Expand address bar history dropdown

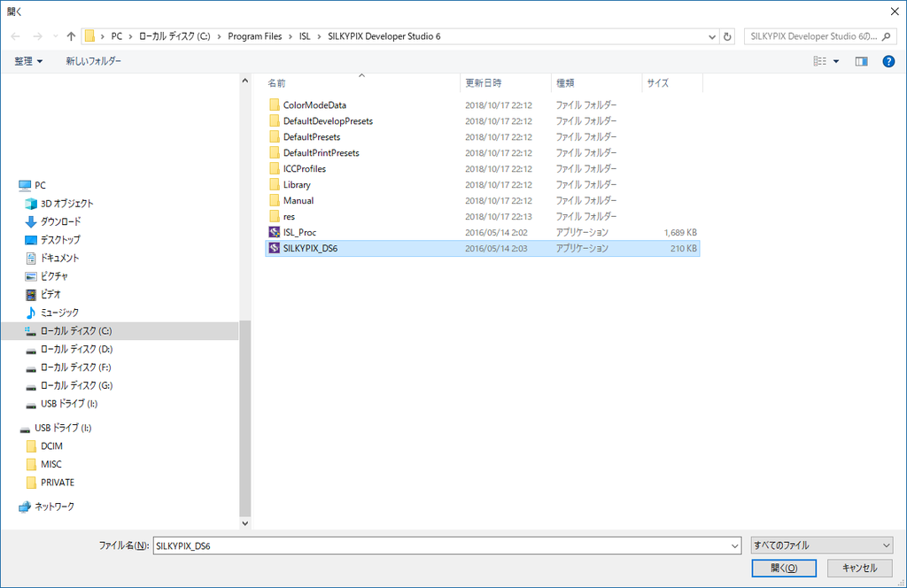coord(712,36)
